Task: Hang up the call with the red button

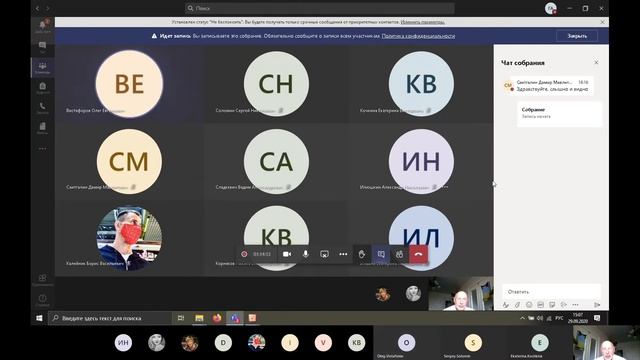Action: tap(418, 254)
